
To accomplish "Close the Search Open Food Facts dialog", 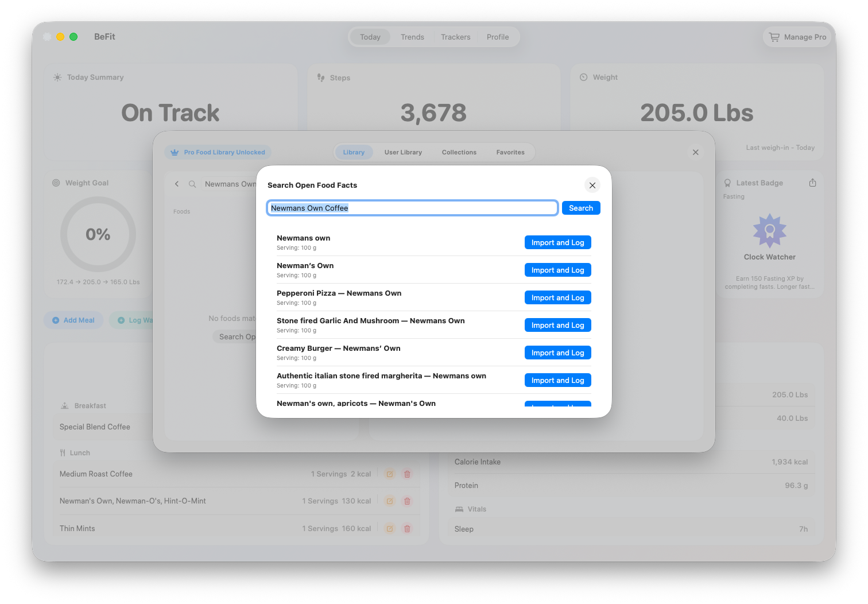I will click(592, 185).
